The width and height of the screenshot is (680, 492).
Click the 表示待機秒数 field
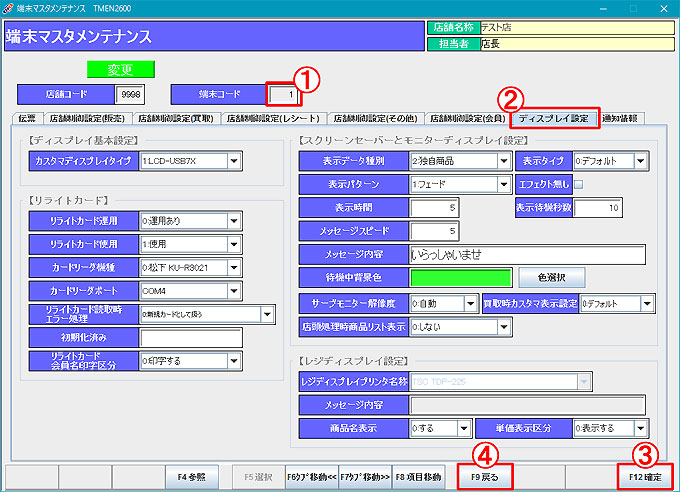(x=597, y=208)
